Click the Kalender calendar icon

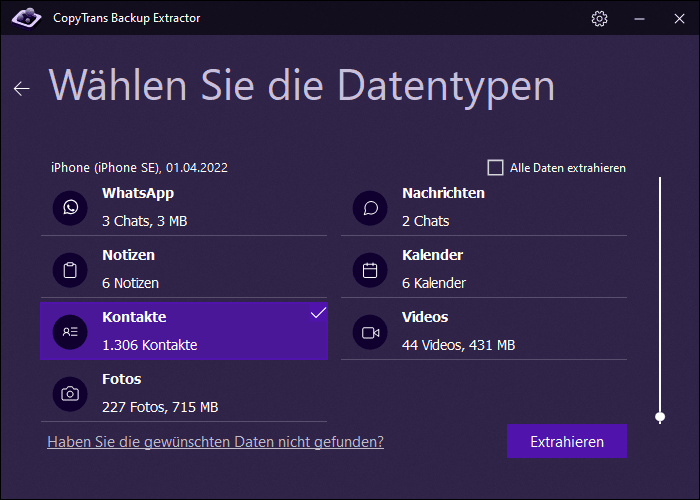(x=370, y=270)
